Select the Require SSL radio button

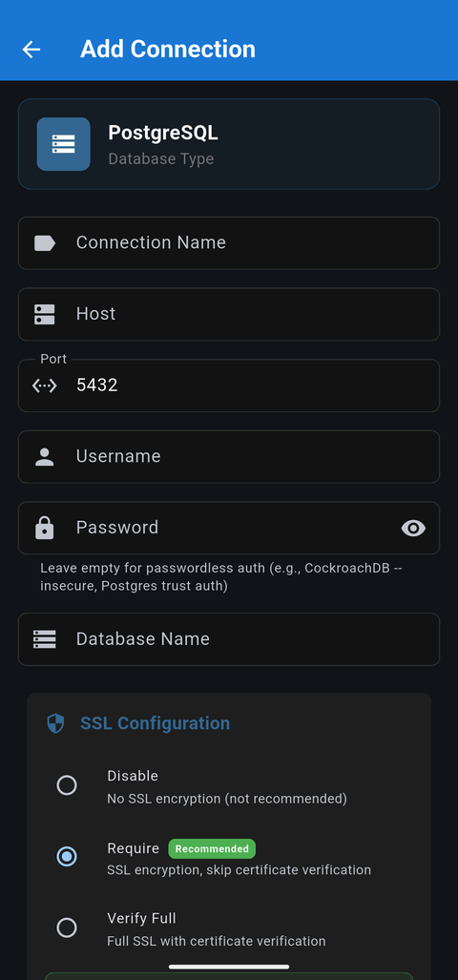[67, 856]
